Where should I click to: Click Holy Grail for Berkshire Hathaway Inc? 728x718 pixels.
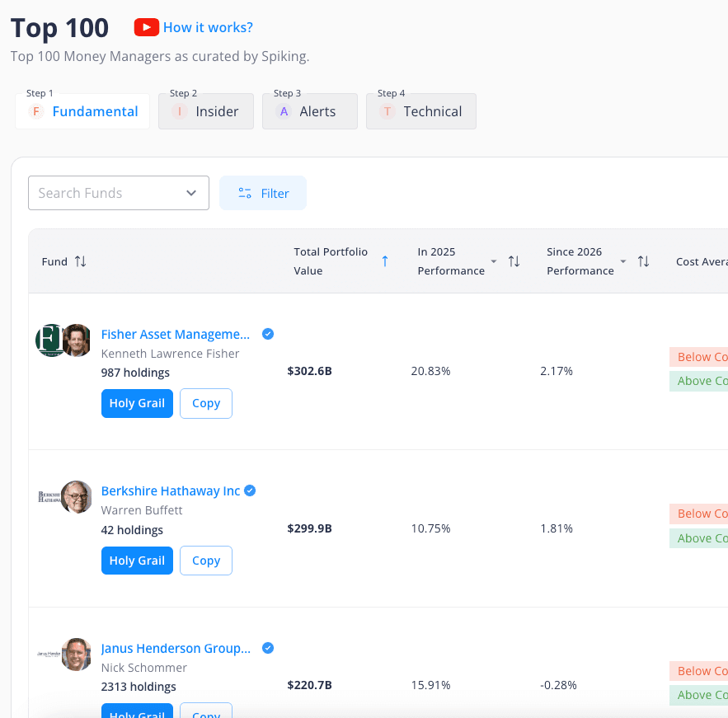pyautogui.click(x=137, y=561)
